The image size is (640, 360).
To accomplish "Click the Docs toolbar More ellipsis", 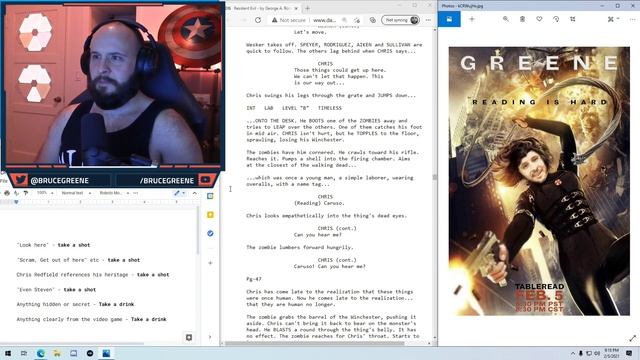I will (136, 193).
